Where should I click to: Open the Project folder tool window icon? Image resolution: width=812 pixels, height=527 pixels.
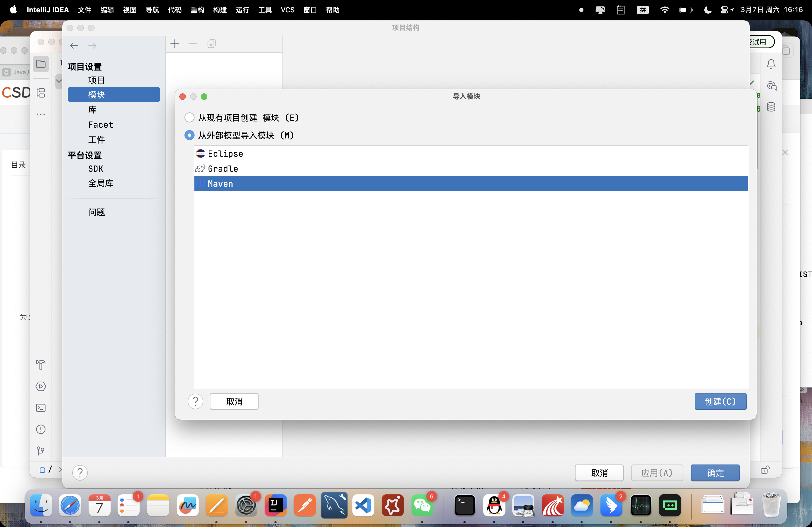pyautogui.click(x=41, y=64)
